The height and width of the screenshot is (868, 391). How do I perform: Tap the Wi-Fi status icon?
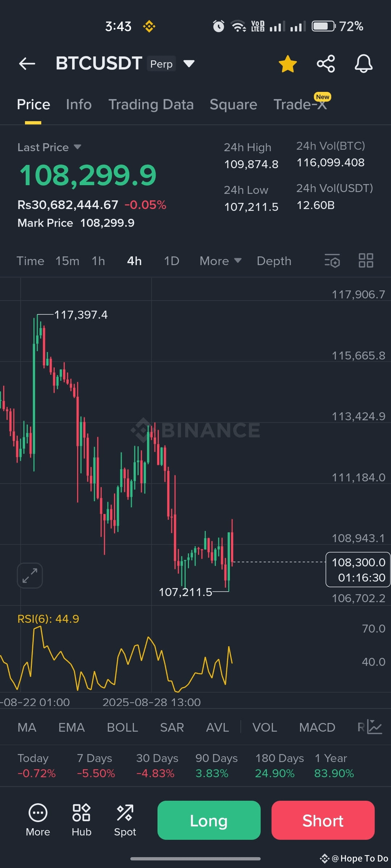click(x=239, y=26)
